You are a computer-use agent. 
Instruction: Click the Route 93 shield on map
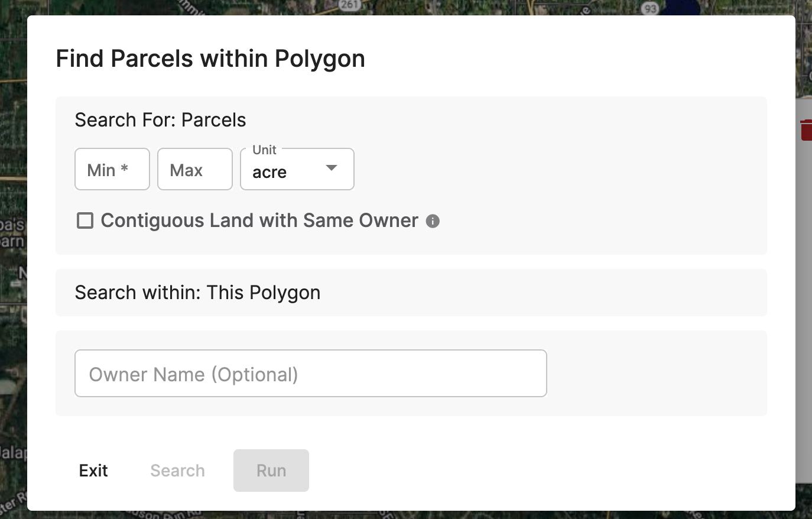coord(651,8)
